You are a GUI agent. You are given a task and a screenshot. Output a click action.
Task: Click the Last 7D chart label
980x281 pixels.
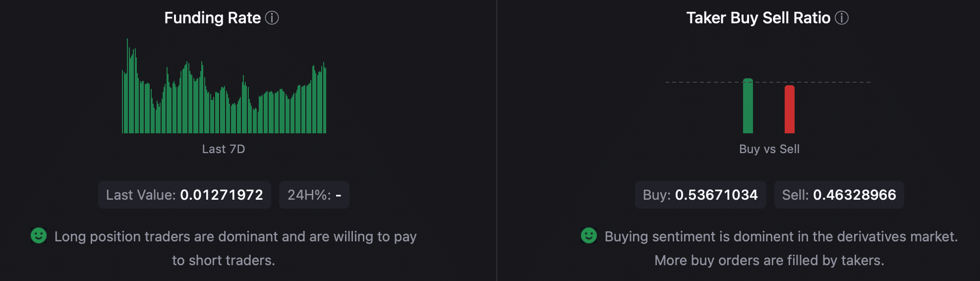[x=224, y=149]
